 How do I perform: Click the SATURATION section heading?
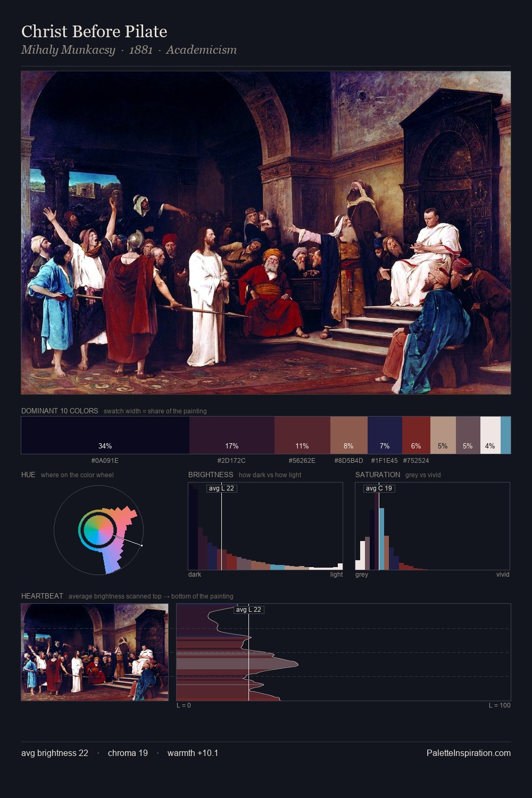tap(378, 475)
